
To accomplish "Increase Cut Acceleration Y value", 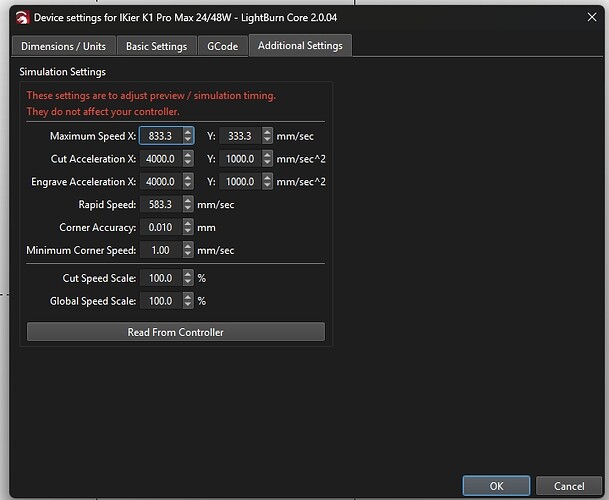I will pyautogui.click(x=267, y=155).
